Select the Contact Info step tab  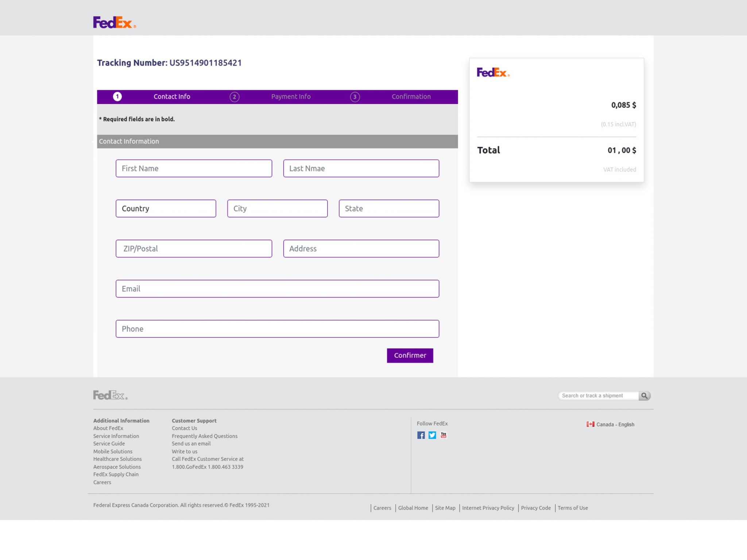171,97
